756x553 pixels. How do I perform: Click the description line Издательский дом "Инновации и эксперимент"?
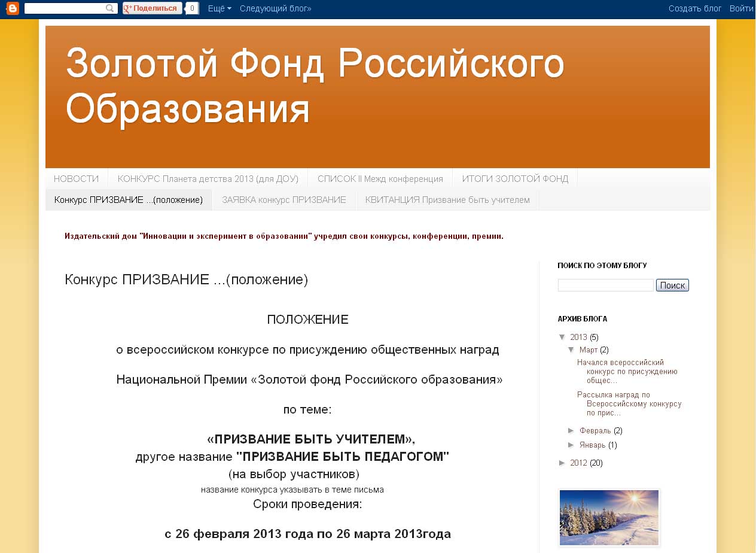point(284,236)
